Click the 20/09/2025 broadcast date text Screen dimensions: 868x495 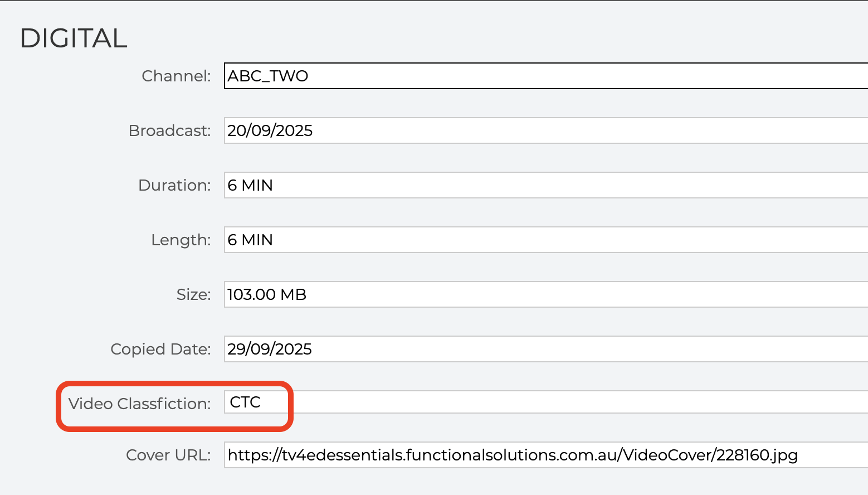pos(270,130)
